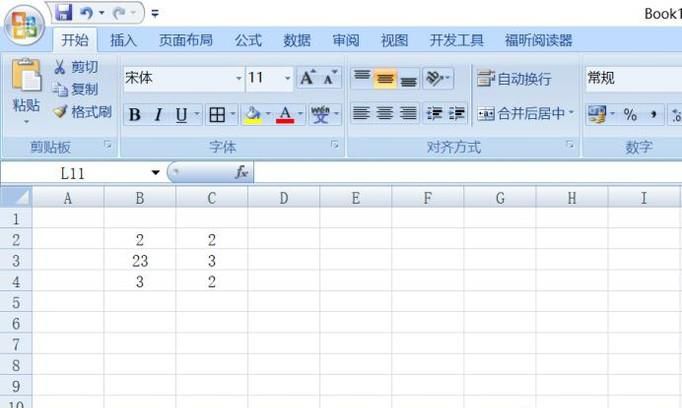This screenshot has width=682, height=408.
Task: Open the 页面布局 tab
Action: pyautogui.click(x=186, y=40)
